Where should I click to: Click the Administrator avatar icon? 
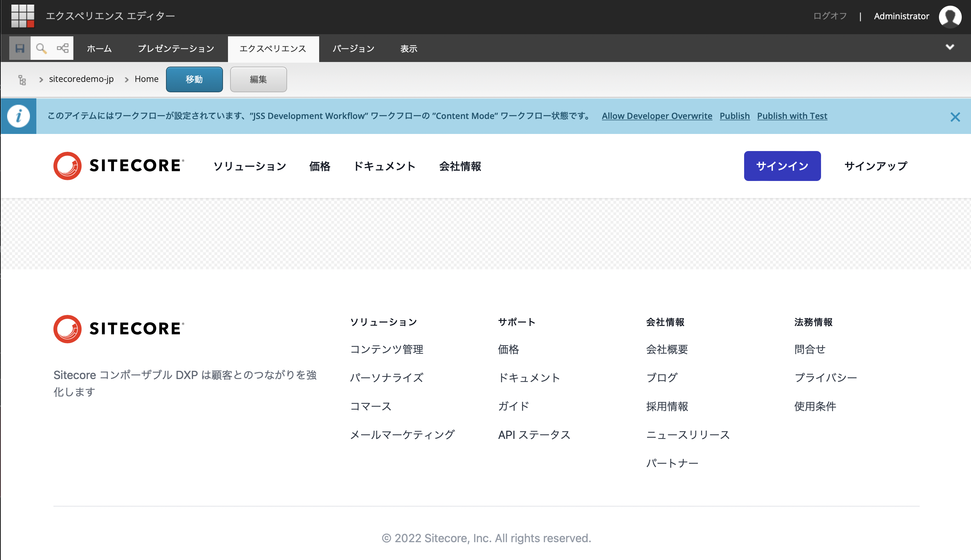950,16
